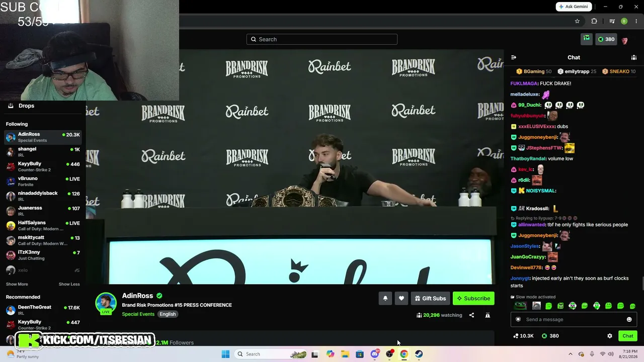Collapse the following list with Show Less
This screenshot has width=644, height=362.
coord(69,284)
